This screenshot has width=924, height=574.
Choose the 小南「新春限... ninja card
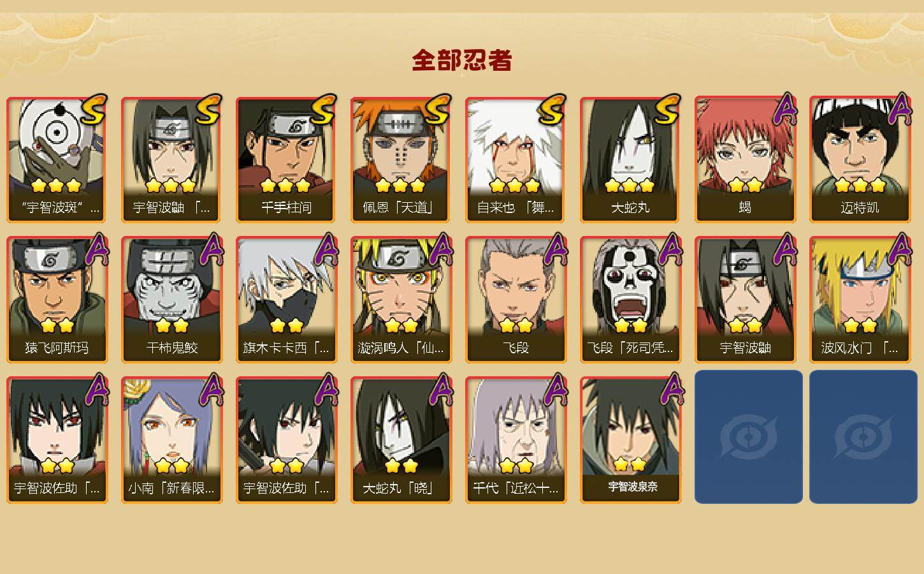pyautogui.click(x=171, y=440)
